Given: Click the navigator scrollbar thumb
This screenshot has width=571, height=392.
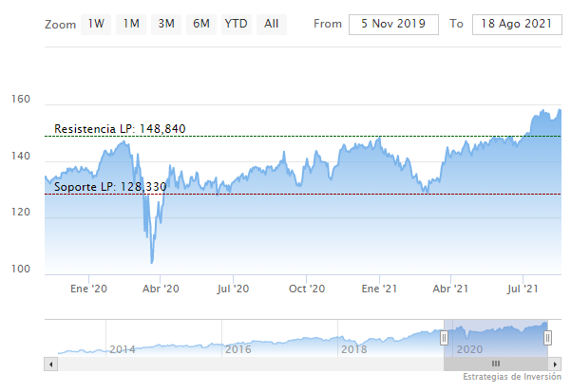Looking at the screenshot, I should click(x=495, y=364).
